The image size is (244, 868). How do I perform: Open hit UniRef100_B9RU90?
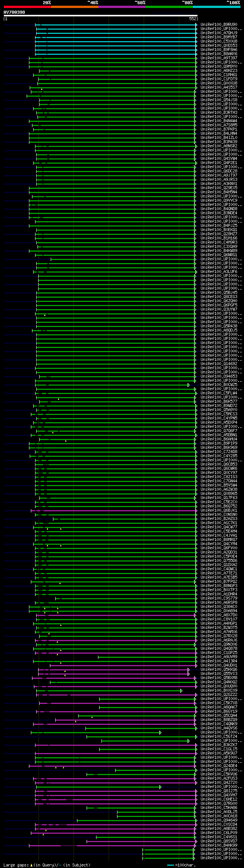(x=219, y=25)
